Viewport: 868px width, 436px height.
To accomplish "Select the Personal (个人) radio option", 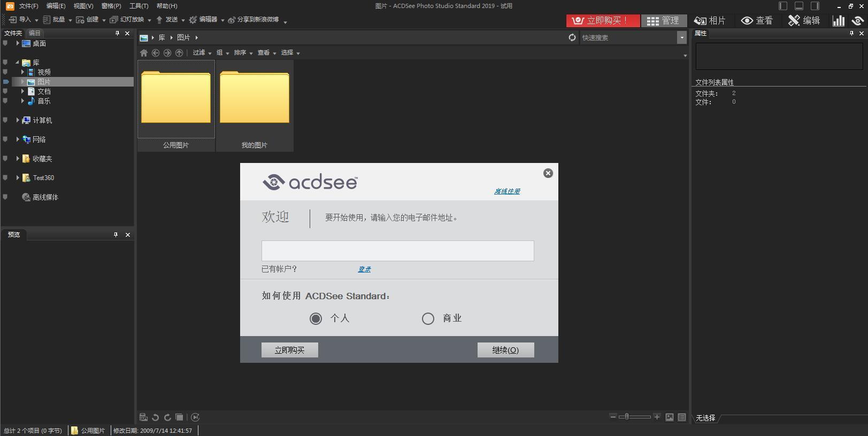I will pos(316,319).
